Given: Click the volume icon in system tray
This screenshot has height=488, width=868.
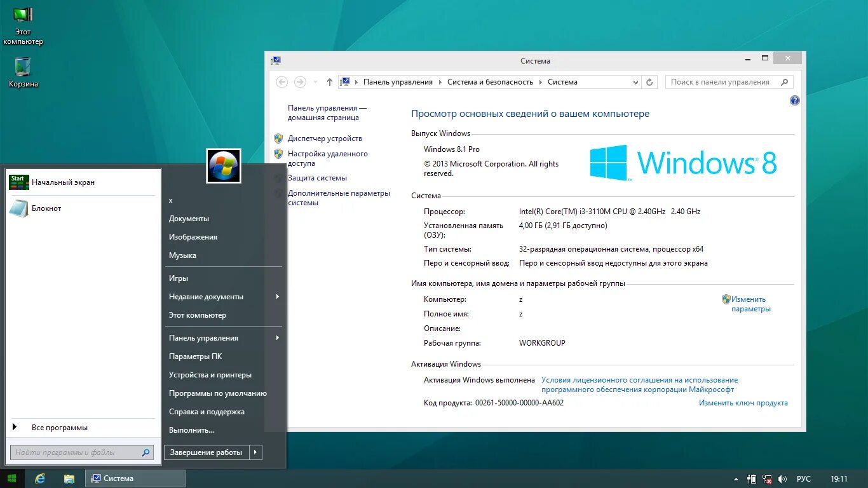Looking at the screenshot, I should pos(782,479).
